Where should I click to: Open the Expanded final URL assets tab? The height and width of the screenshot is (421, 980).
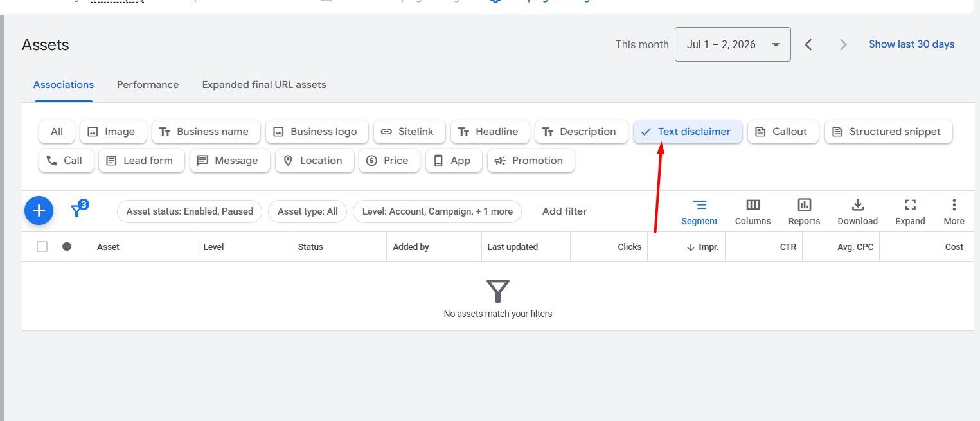[264, 85]
